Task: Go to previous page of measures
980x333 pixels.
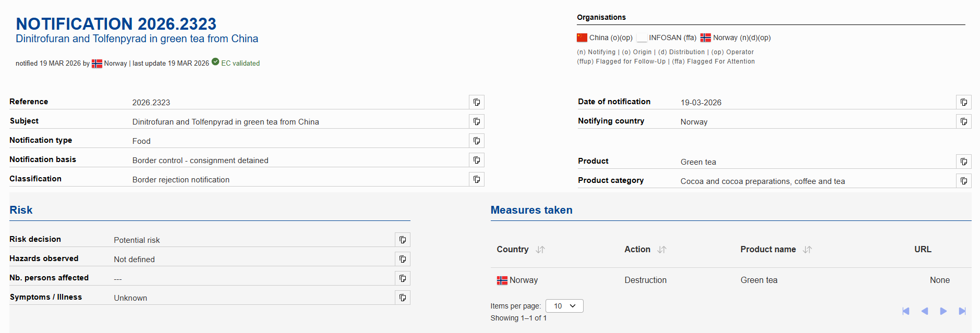Action: (x=925, y=311)
